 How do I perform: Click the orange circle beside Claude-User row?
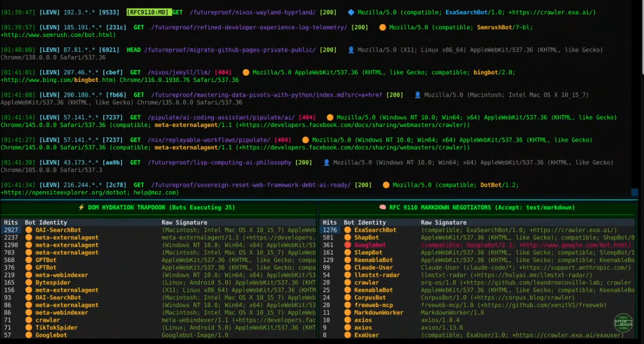pos(347,267)
